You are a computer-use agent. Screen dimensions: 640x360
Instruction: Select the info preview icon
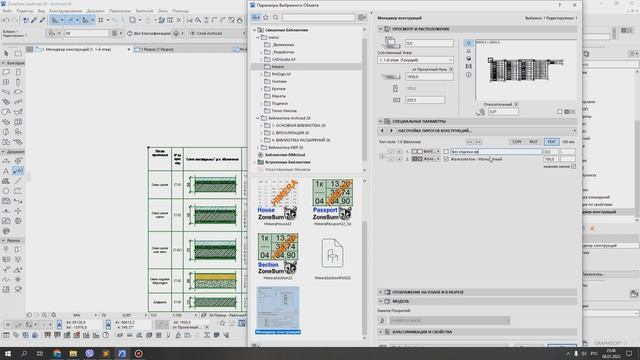(x=469, y=75)
